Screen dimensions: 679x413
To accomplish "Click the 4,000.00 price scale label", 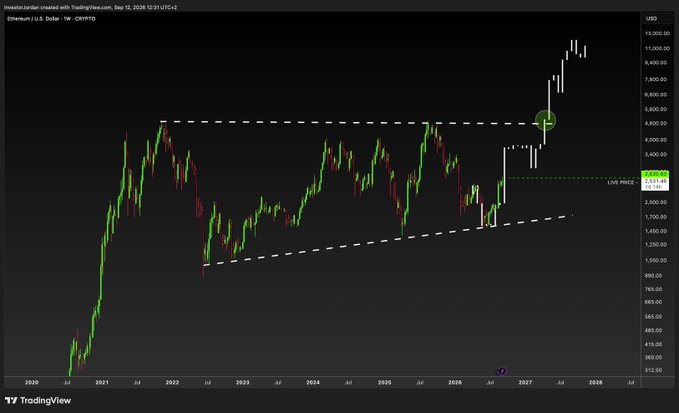I will (x=656, y=140).
